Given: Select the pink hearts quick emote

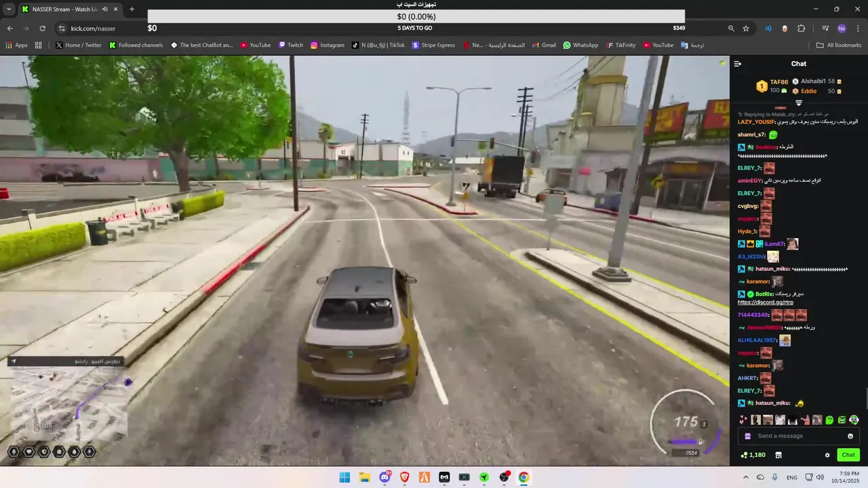Looking at the screenshot, I should 743,420.
